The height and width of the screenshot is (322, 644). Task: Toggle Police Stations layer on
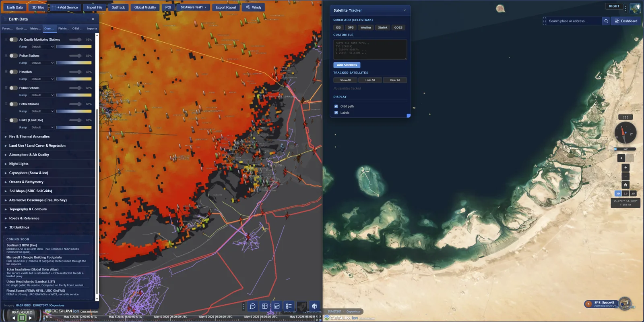(x=13, y=56)
